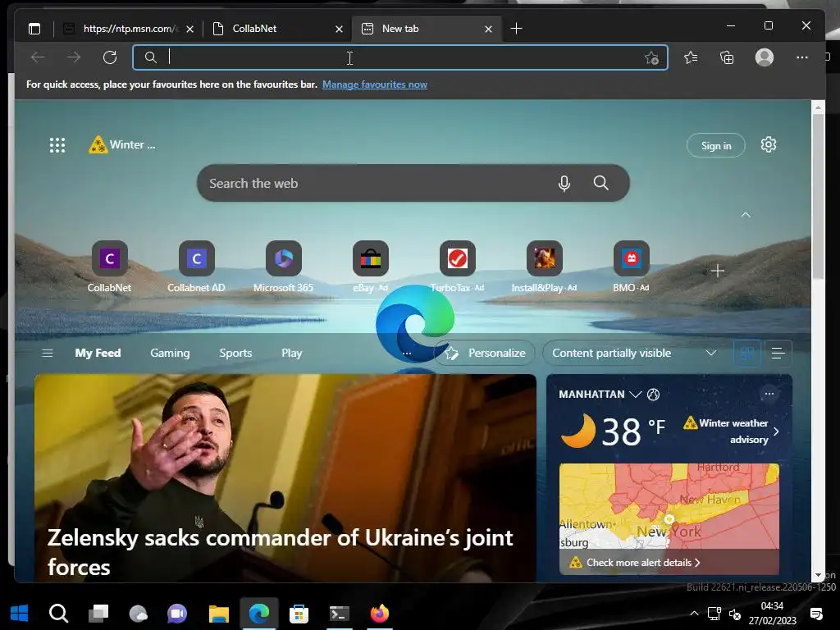840x630 pixels.
Task: Open Content partially visible dropdown
Action: coord(634,353)
